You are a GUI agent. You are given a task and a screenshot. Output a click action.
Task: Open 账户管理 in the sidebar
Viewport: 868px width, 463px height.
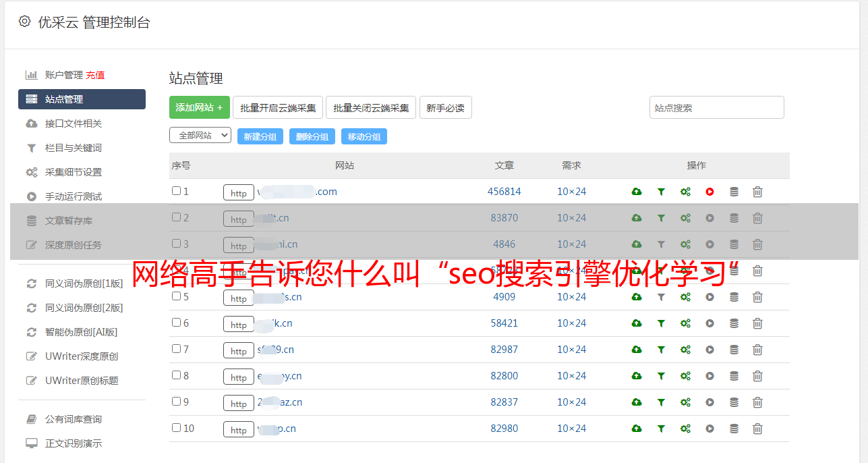pyautogui.click(x=63, y=75)
